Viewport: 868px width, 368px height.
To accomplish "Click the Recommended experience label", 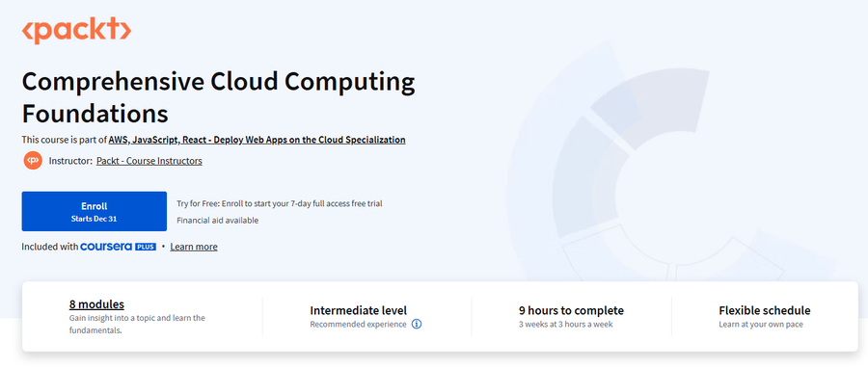I will [358, 325].
